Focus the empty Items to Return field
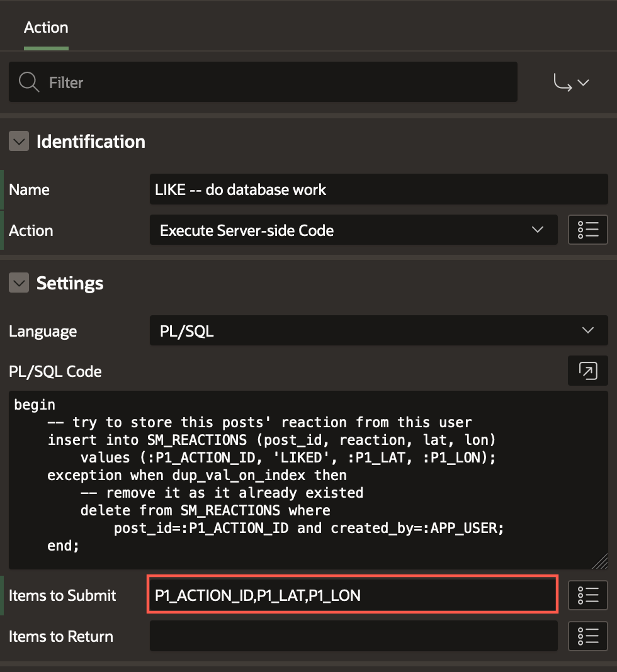617x672 pixels. [353, 636]
